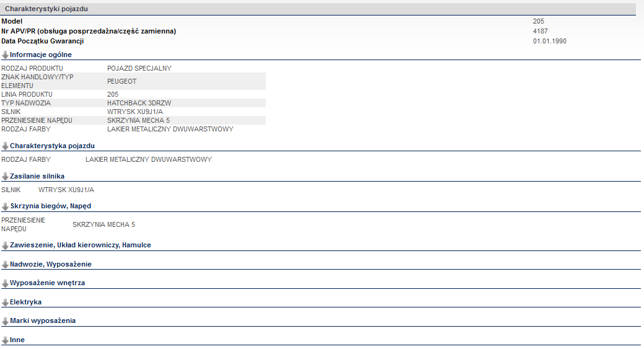Image resolution: width=644 pixels, height=349 pixels.
Task: Click the arrow icon next to Elektryka
Action: (x=5, y=303)
